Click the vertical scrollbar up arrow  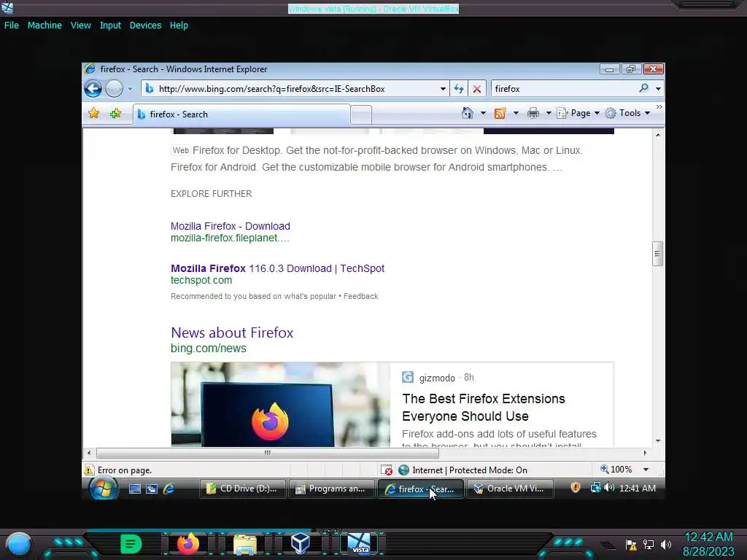coord(657,135)
